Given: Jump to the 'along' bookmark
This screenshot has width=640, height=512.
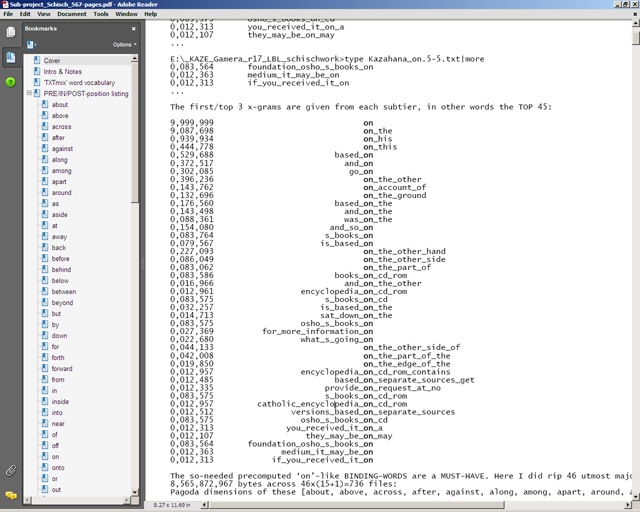Looking at the screenshot, I should click(x=60, y=160).
